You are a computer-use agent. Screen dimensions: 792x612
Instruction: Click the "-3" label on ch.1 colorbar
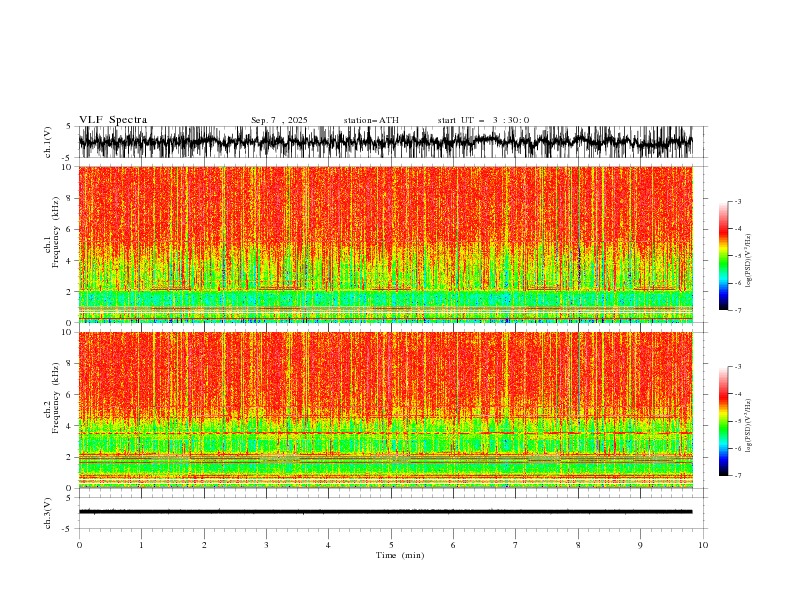737,202
